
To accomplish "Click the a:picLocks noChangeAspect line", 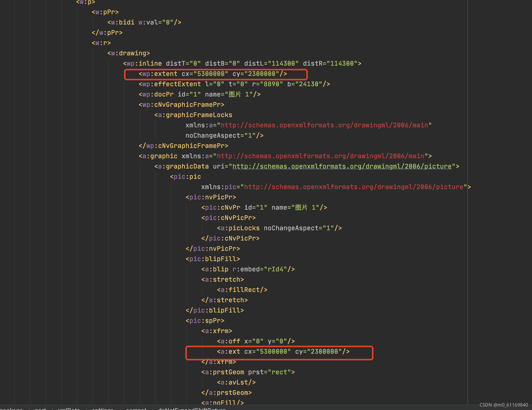I will point(279,228).
